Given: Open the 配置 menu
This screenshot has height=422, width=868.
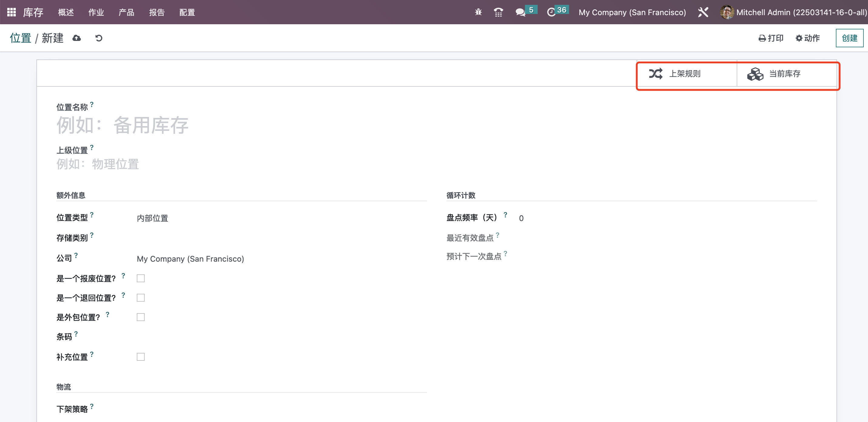Looking at the screenshot, I should tap(187, 12).
